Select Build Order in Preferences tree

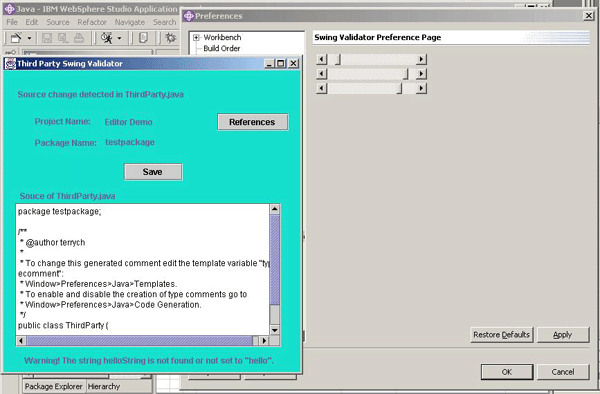click(222, 49)
